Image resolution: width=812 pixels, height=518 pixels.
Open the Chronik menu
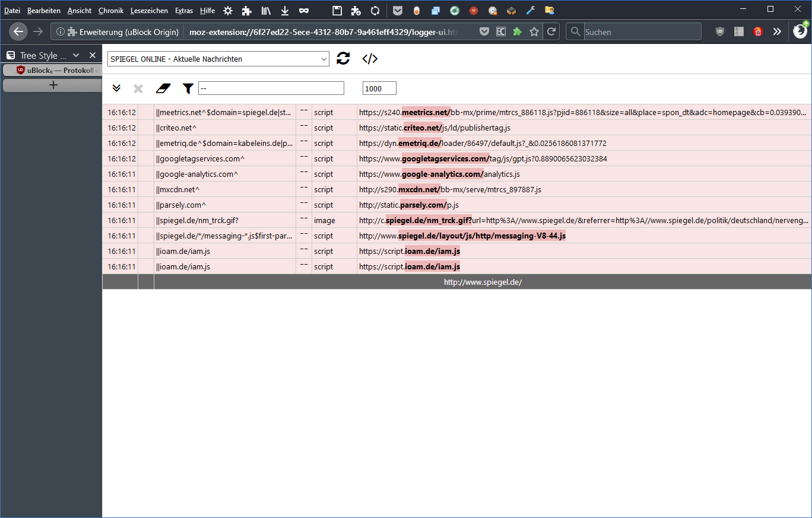point(111,11)
